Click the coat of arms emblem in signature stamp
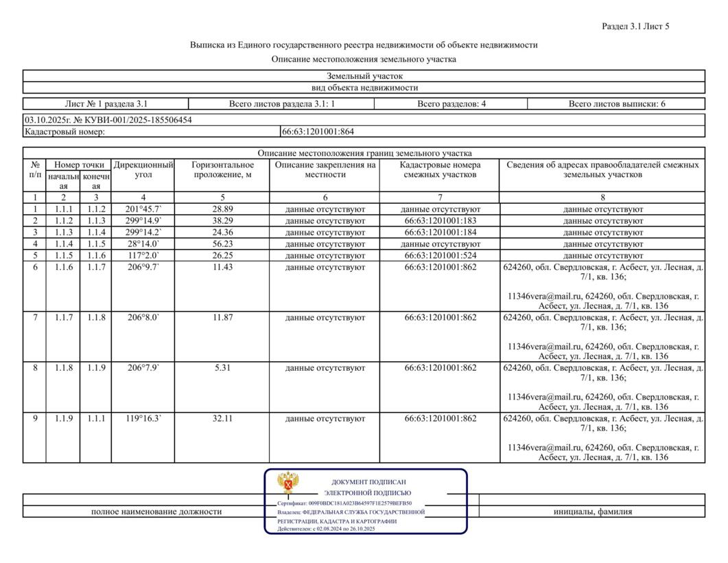The width and height of the screenshot is (728, 563). pos(287,483)
